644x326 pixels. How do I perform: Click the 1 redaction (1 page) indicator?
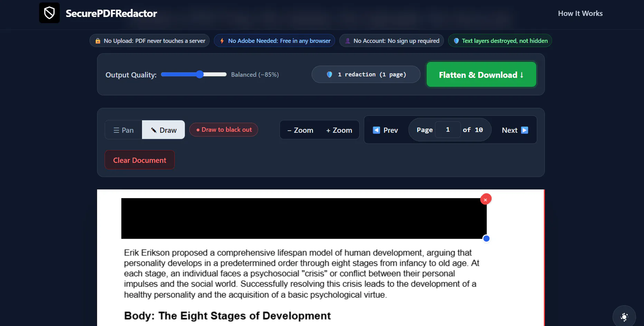tap(366, 74)
